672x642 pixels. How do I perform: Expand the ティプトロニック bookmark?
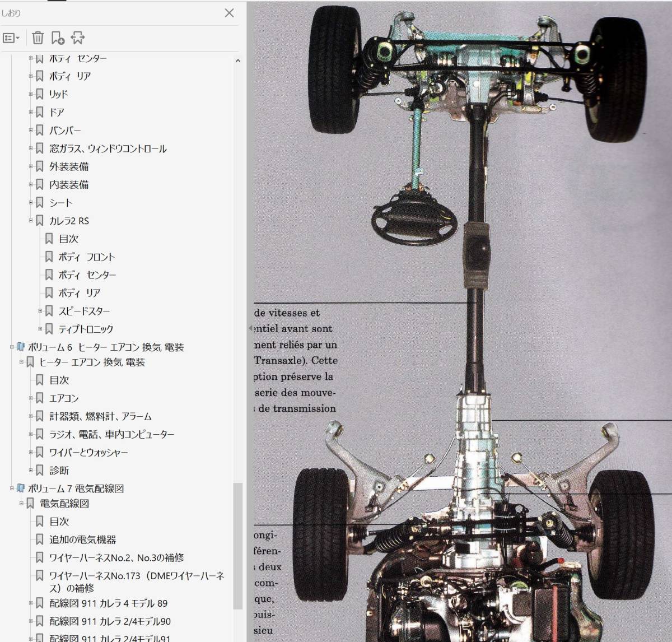(x=40, y=329)
